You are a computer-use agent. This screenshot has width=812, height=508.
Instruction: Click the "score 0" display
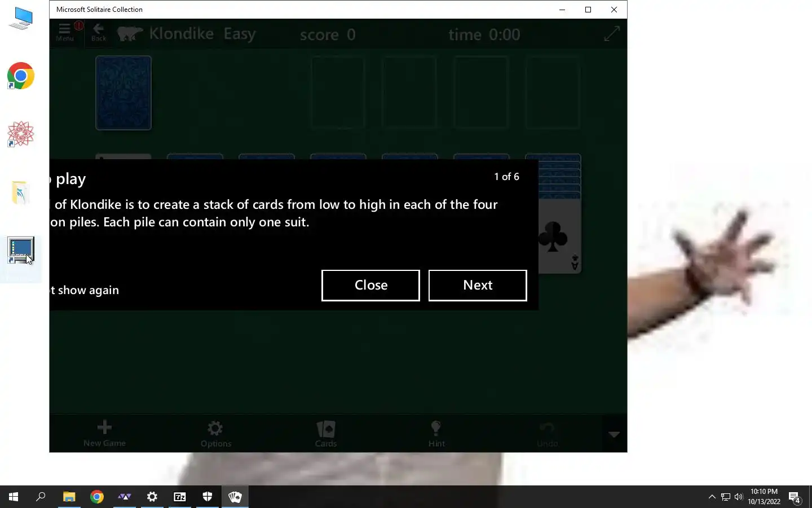pos(328,34)
